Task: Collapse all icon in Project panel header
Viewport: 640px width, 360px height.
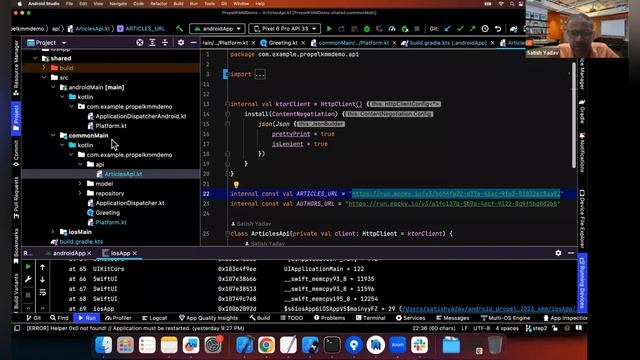Action: pyautogui.click(x=165, y=42)
